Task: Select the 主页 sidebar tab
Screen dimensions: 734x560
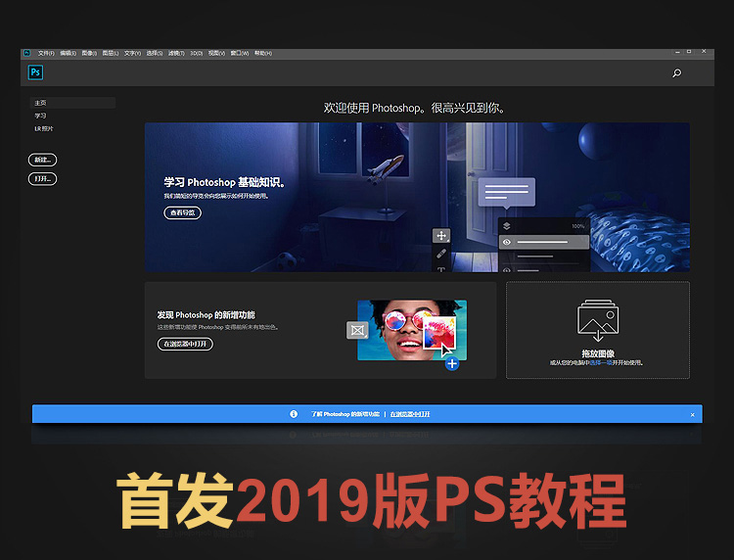Action: click(72, 103)
